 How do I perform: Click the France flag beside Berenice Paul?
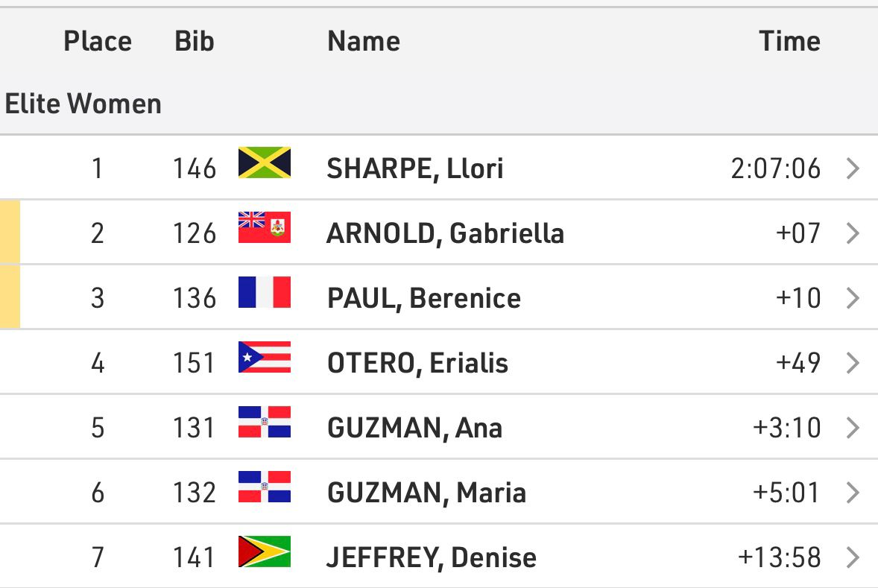tap(265, 292)
